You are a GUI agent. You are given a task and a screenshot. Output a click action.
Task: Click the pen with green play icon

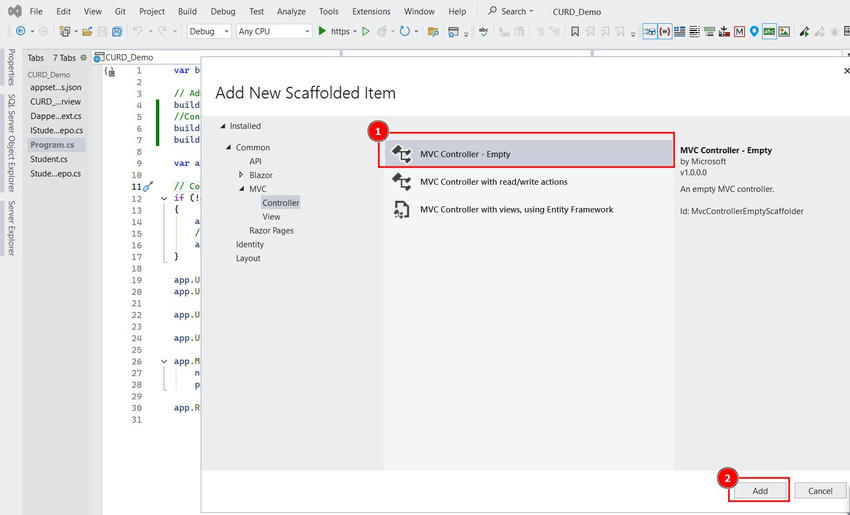pos(804,31)
